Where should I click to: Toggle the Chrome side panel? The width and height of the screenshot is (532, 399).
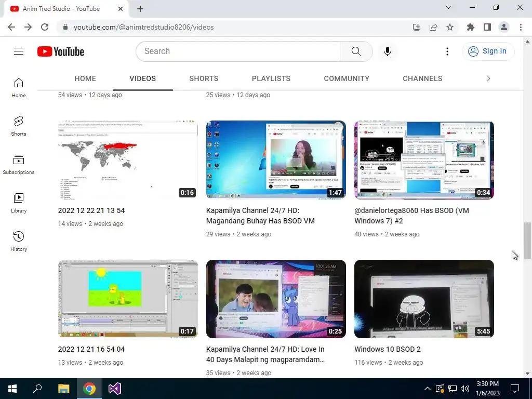pos(487,27)
